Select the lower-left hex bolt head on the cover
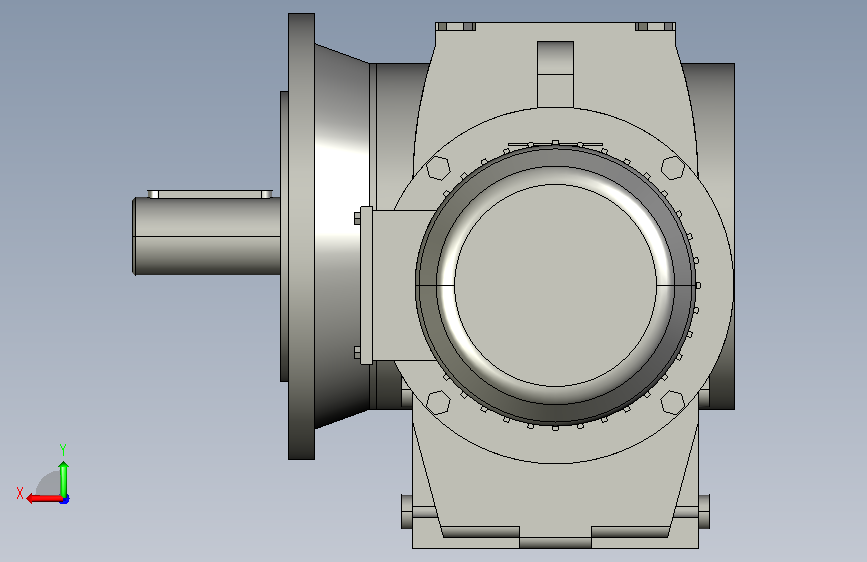Image resolution: width=867 pixels, height=562 pixels. tap(438, 402)
